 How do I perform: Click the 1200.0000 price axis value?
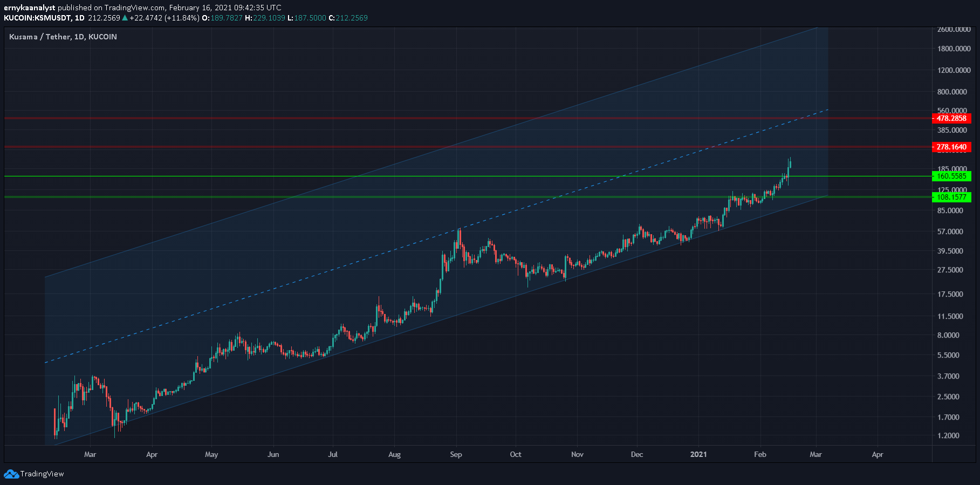[x=954, y=70]
